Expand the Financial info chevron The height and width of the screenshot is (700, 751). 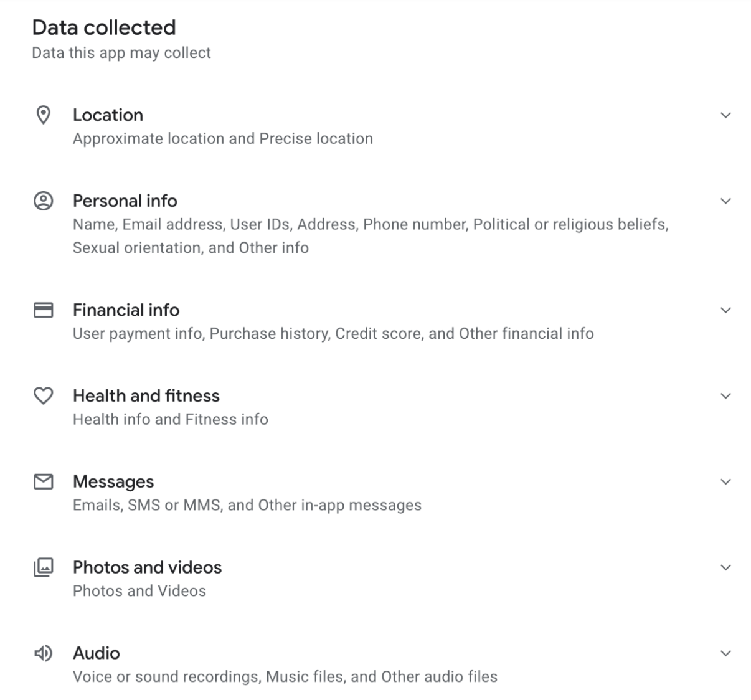(x=725, y=310)
